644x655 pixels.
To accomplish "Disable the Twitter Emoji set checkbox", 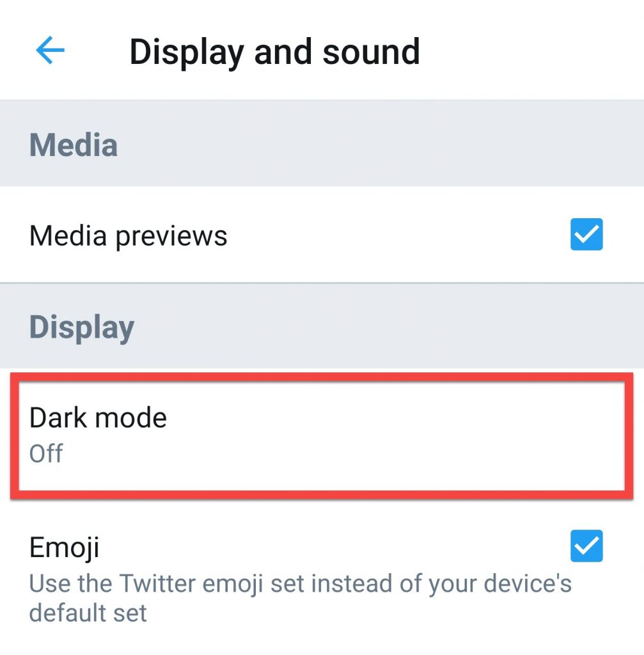I will (x=586, y=546).
